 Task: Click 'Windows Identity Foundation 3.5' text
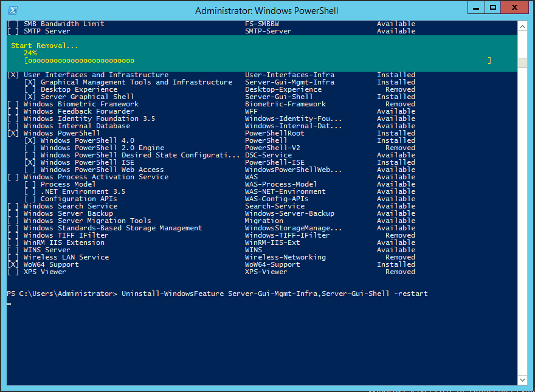pos(89,119)
